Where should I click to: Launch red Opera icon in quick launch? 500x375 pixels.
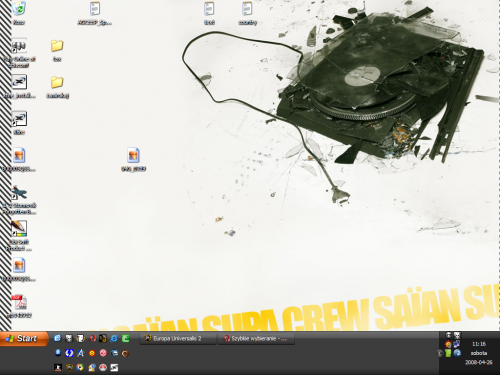[92, 339]
